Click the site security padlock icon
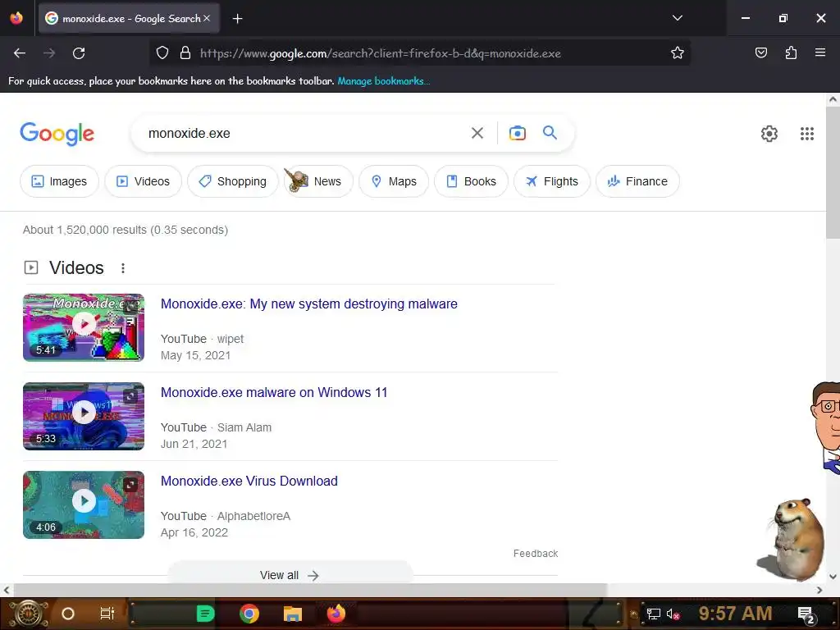The image size is (840, 630). click(185, 53)
